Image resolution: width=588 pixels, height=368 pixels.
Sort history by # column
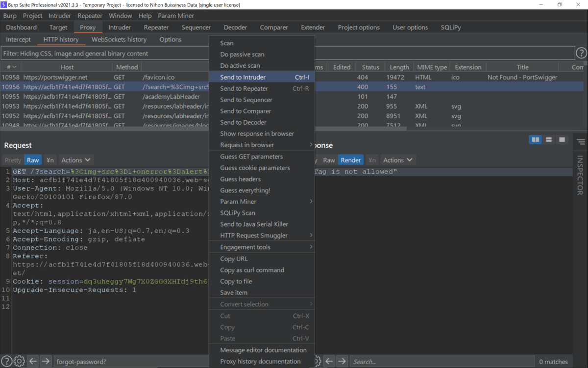pos(11,67)
